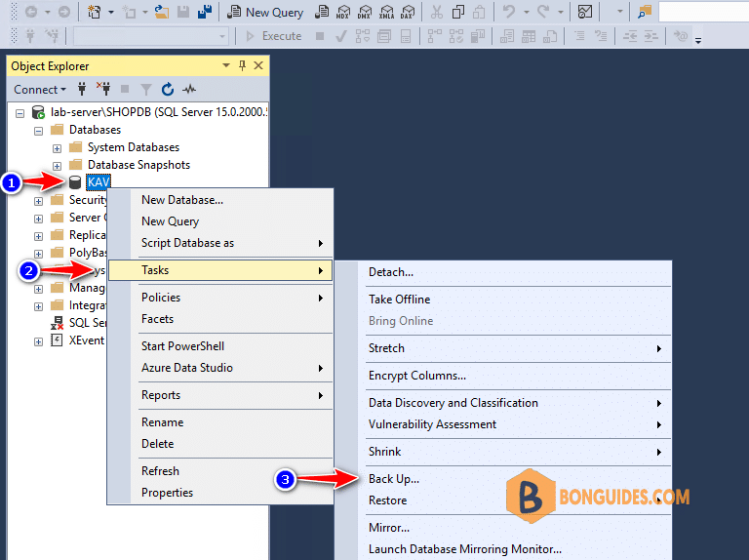Choose New Database... from context menu
Image resolution: width=749 pixels, height=560 pixels.
point(220,200)
